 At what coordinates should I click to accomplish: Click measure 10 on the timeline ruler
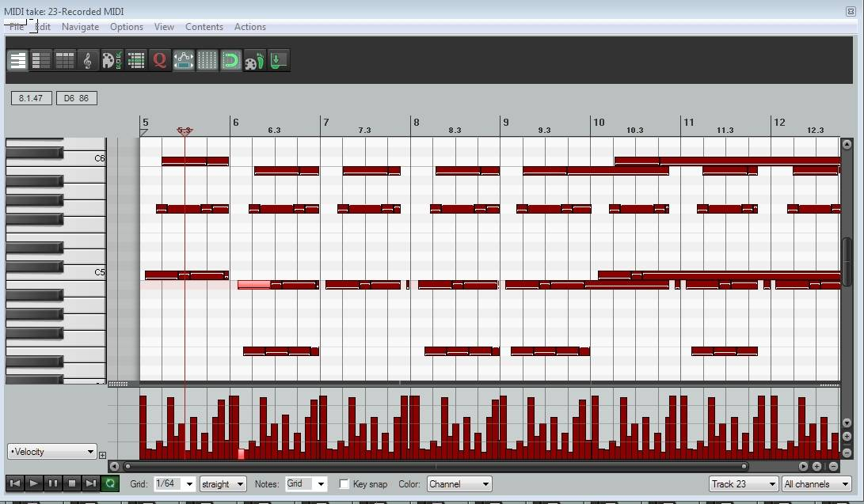pyautogui.click(x=599, y=122)
